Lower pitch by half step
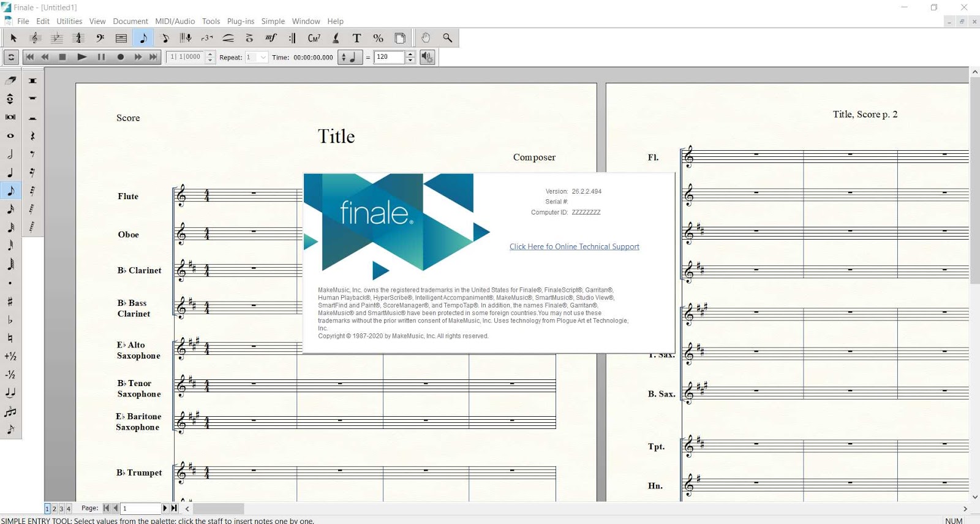Screen dimensions: 980x524 coord(10,374)
